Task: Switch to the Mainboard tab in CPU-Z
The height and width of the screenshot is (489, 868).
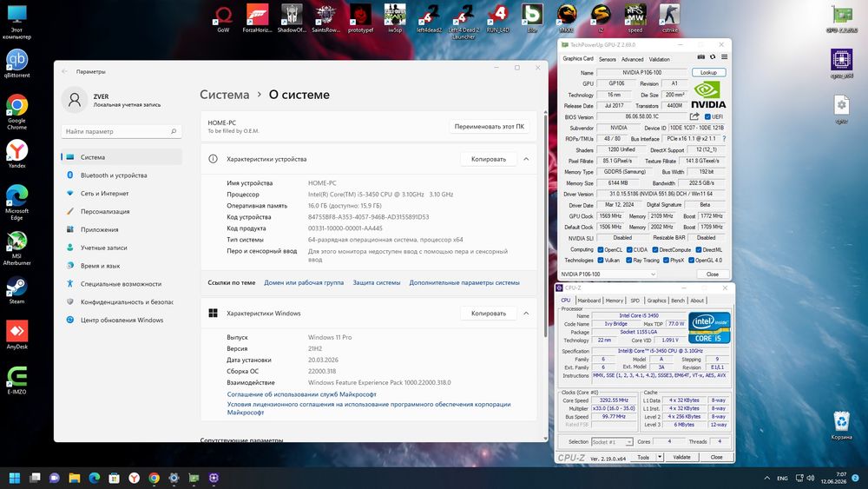Action: (x=589, y=301)
